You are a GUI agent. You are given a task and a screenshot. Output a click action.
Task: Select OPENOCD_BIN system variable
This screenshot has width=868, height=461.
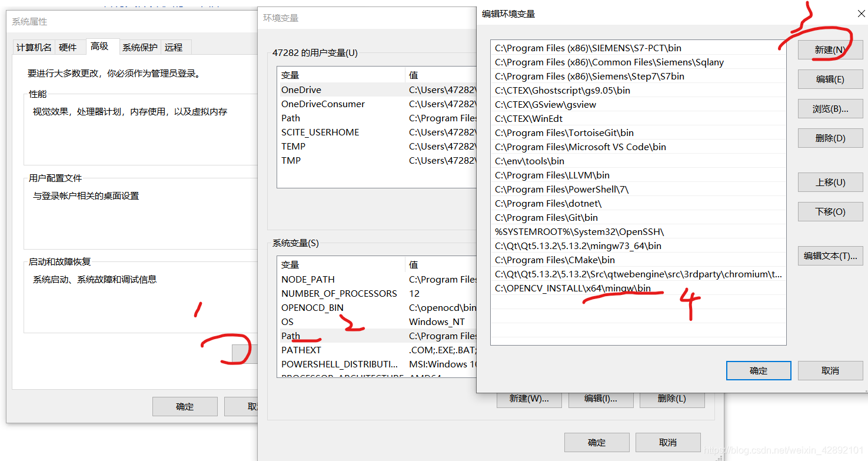(x=377, y=308)
